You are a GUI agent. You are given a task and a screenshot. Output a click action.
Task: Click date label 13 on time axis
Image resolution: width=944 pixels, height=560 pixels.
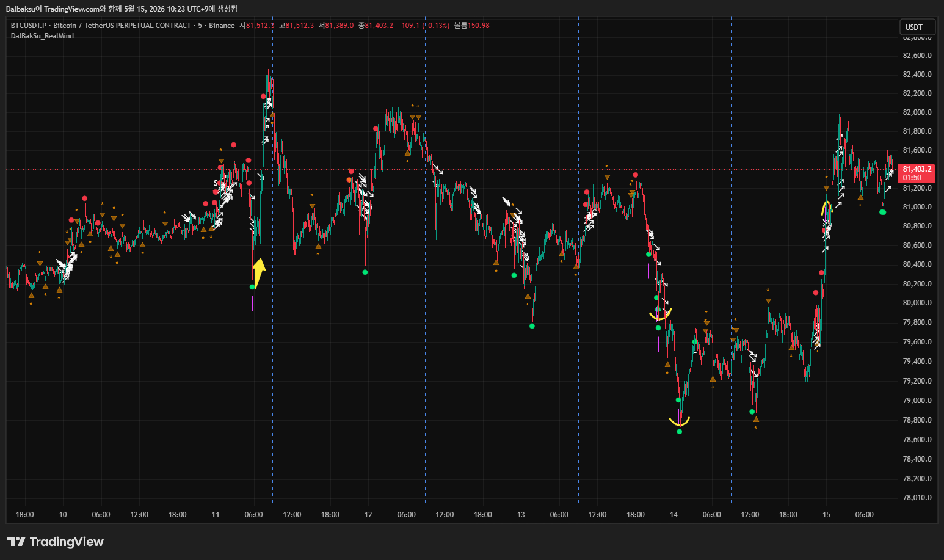pos(521,515)
